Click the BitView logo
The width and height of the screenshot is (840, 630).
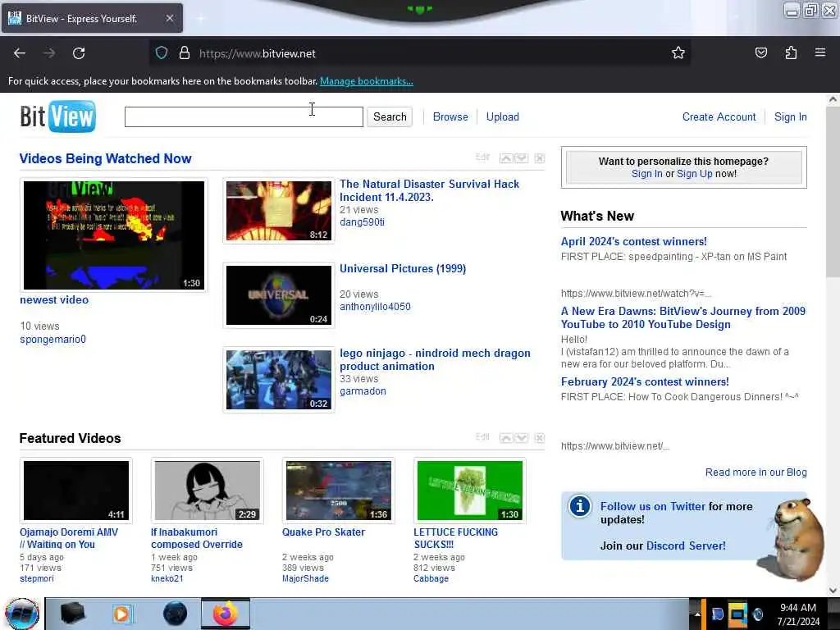(x=58, y=116)
